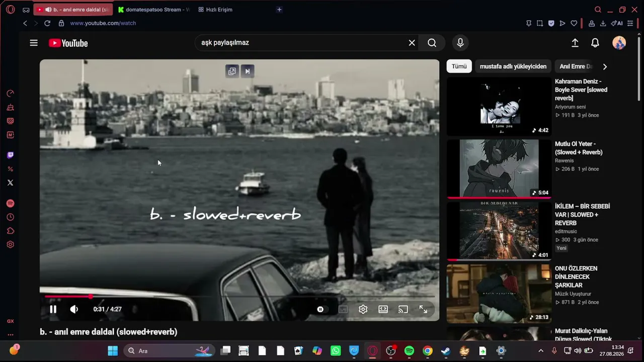Switch to theater mode
The image size is (644, 362).
pyautogui.click(x=383, y=309)
